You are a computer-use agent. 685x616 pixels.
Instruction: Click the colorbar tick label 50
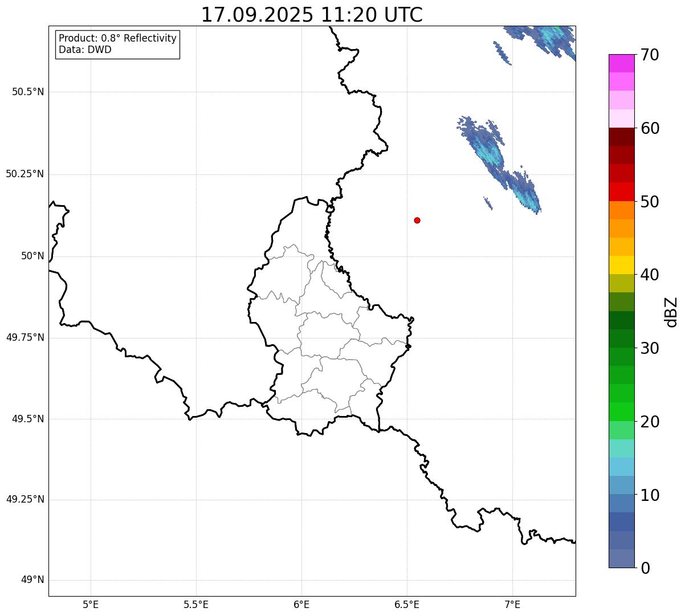(x=650, y=202)
